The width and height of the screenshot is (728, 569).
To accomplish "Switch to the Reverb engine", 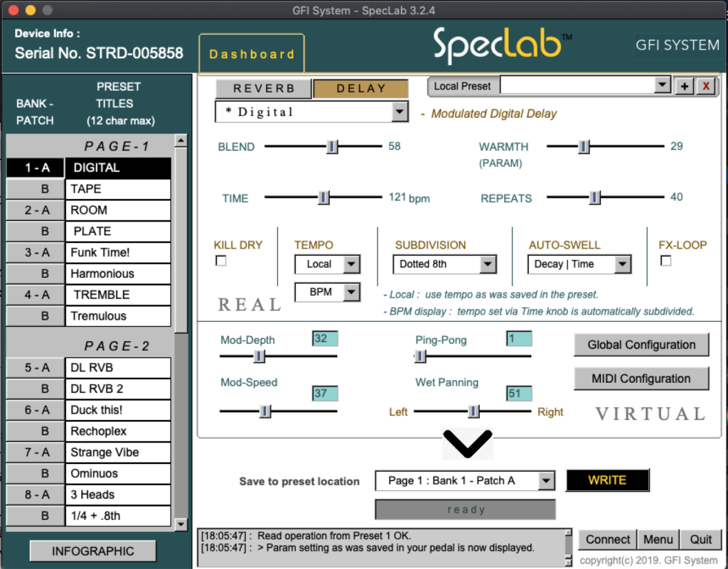I will [x=264, y=88].
